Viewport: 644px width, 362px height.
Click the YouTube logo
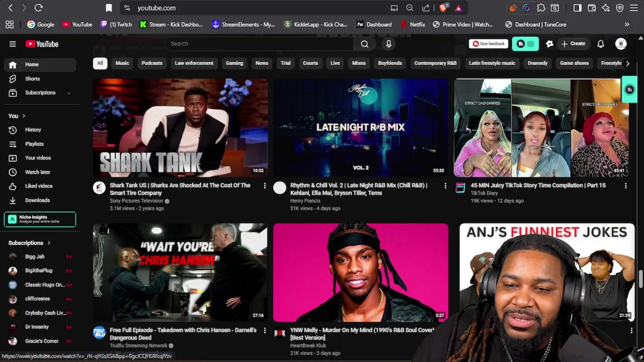click(42, 44)
